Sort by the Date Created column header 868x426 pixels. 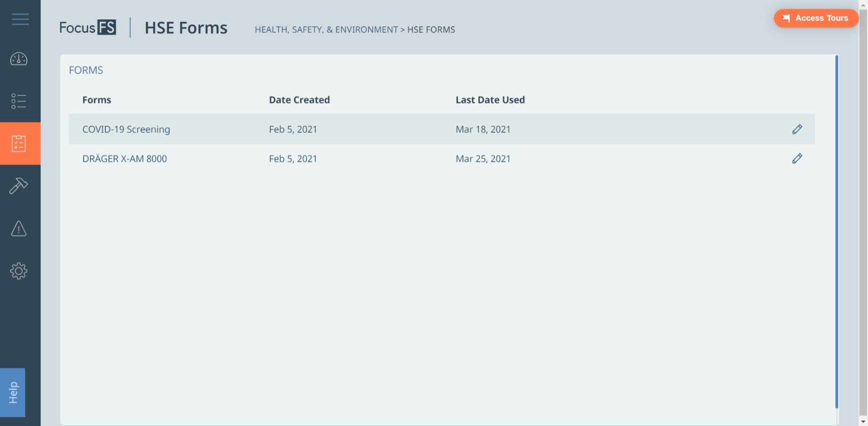299,100
